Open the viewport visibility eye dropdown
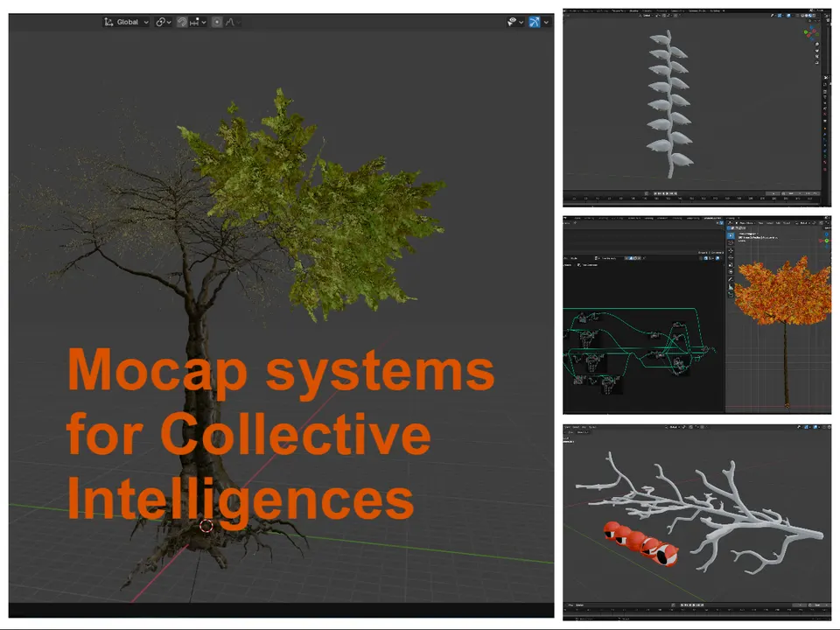Image resolution: width=840 pixels, height=630 pixels. [515, 22]
